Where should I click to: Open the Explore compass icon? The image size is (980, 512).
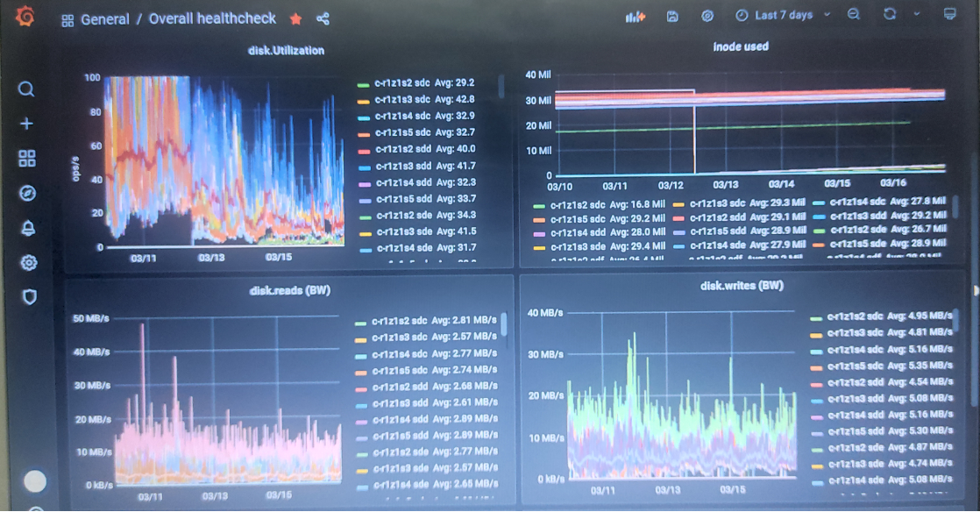tap(27, 193)
